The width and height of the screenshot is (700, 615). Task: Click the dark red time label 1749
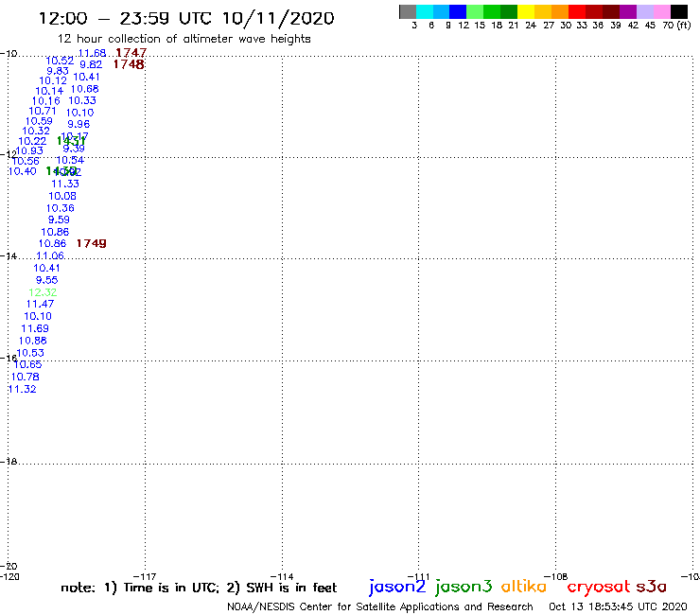point(92,243)
